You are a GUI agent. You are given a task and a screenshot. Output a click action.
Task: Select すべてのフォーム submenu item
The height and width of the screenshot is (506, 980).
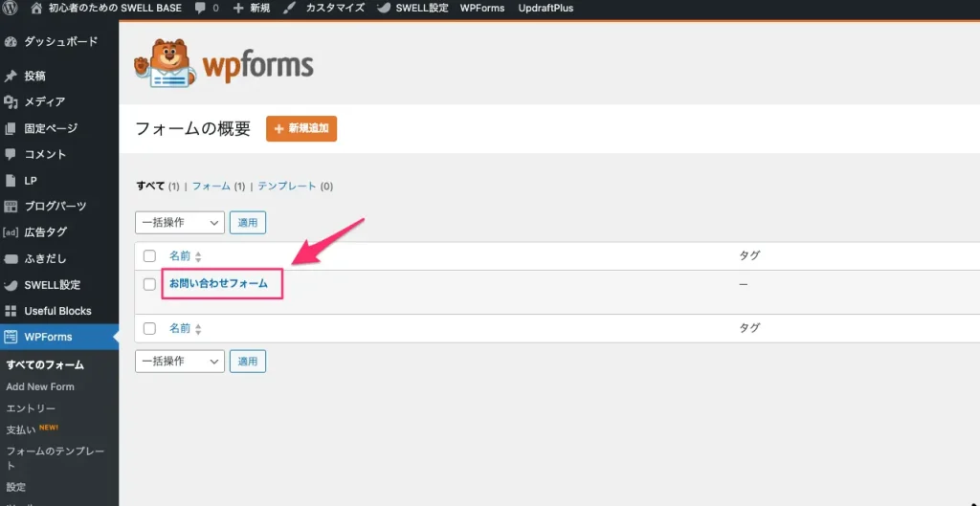tap(45, 365)
